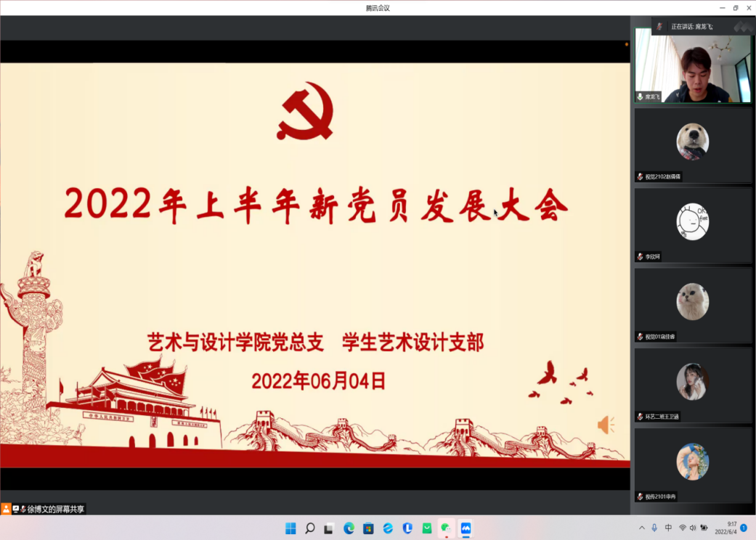
Task: Toggle the Chinese input method indicator 中
Action: coord(668,528)
